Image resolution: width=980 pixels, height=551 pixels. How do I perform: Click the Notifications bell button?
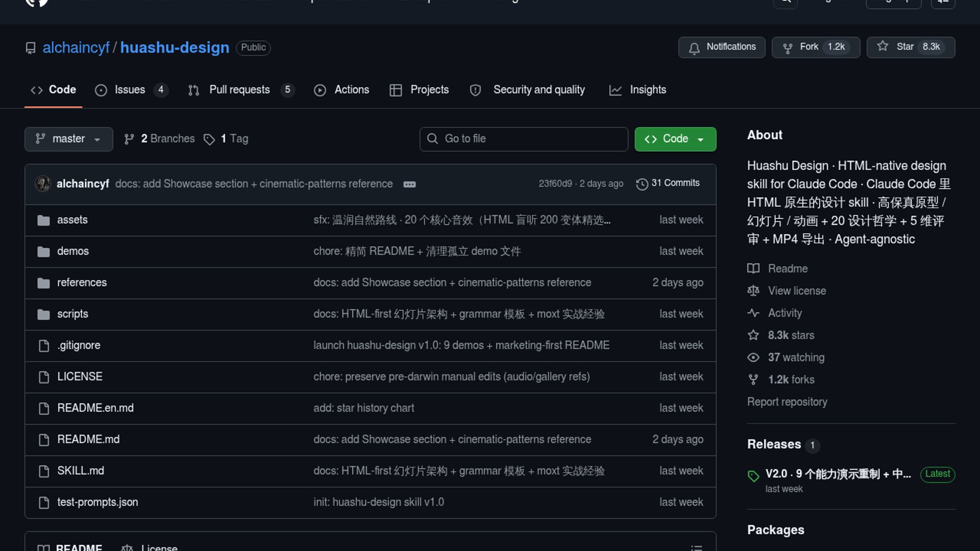[x=721, y=47]
